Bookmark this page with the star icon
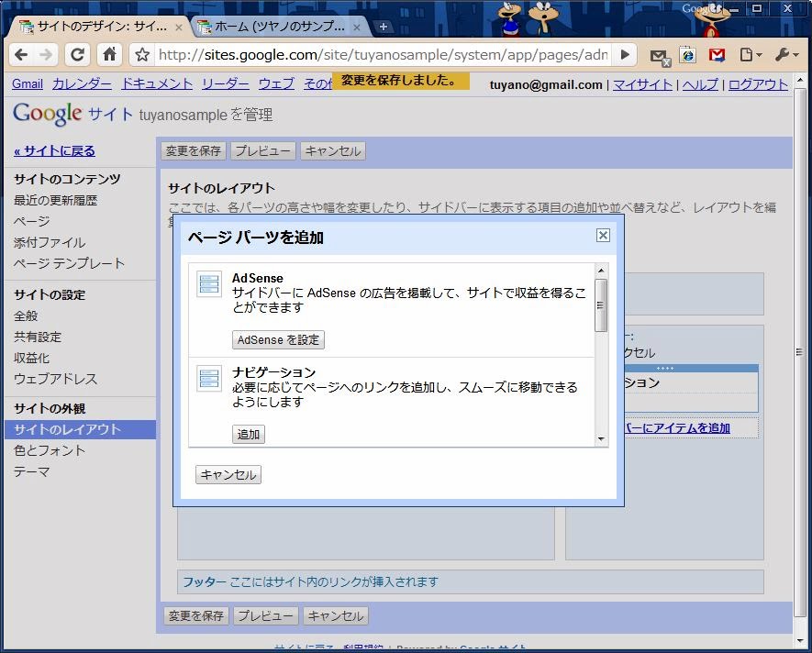Screen dimensions: 812x653 [142, 55]
